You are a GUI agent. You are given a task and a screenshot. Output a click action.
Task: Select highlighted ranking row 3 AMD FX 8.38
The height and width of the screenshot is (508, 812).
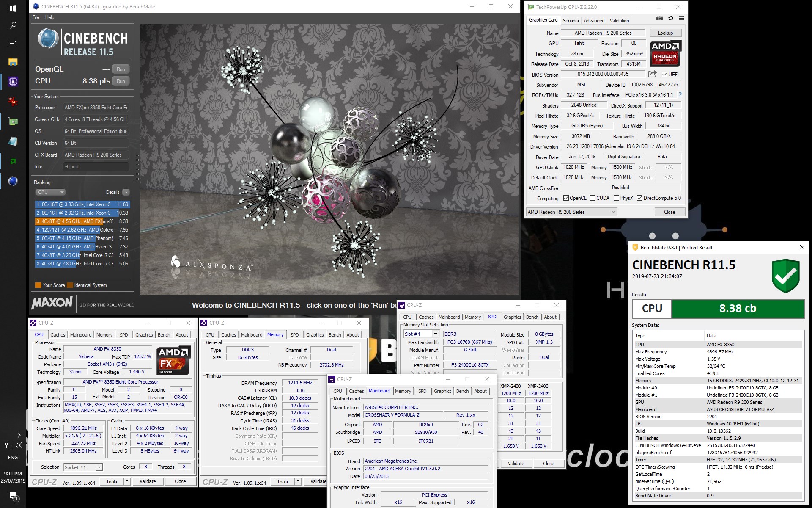click(82, 221)
